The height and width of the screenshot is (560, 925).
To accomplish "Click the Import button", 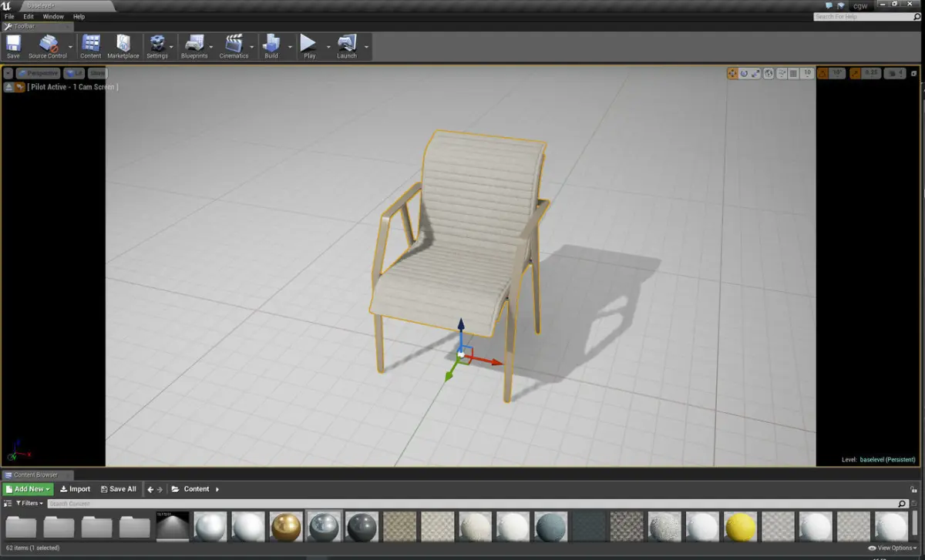I will 76,489.
